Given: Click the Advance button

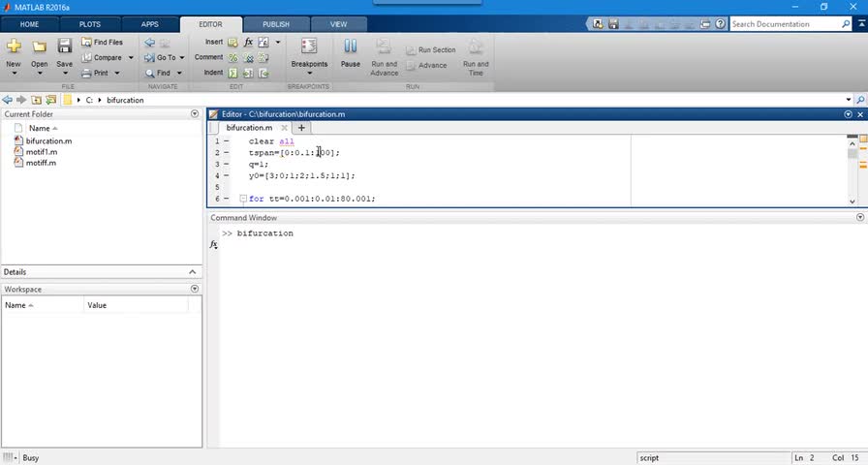Looking at the screenshot, I should pyautogui.click(x=426, y=65).
